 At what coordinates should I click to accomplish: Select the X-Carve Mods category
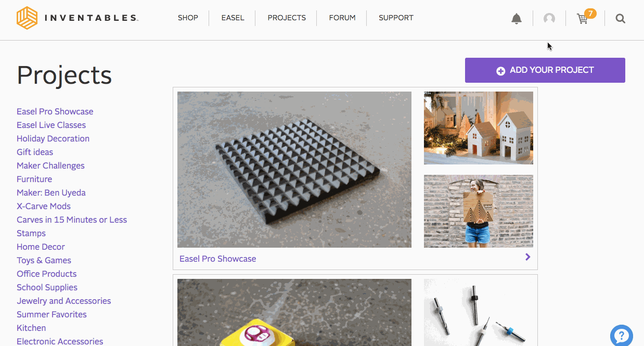44,206
